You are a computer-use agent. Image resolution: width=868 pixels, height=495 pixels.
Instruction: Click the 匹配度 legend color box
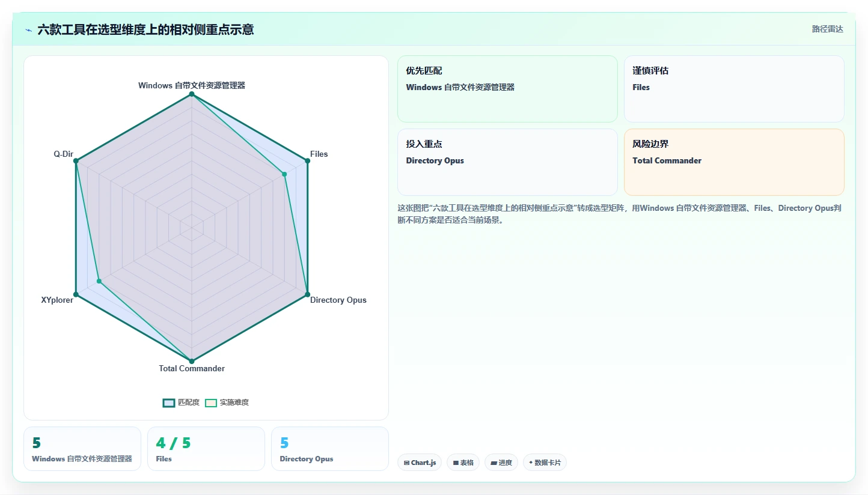point(169,402)
